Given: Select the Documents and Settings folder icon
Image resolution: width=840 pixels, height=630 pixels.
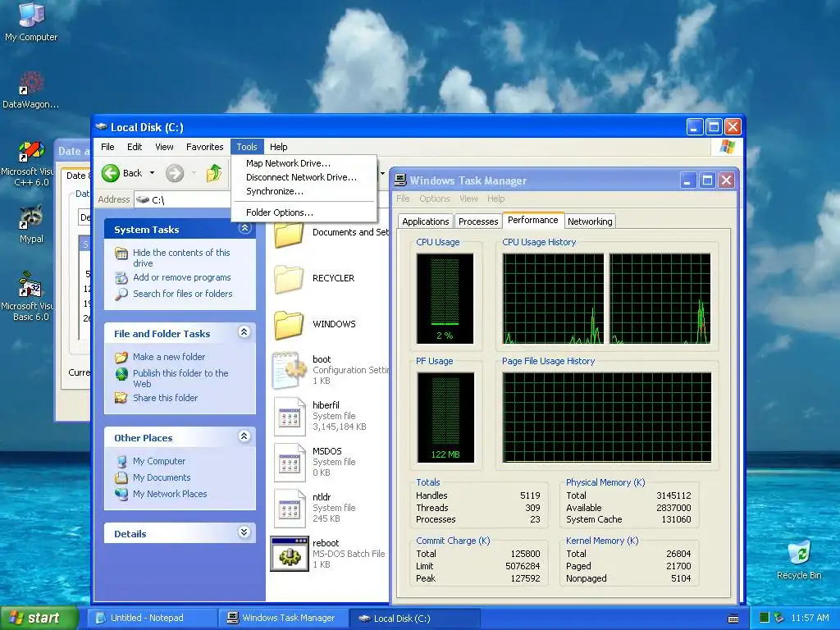Looking at the screenshot, I should coord(289,234).
